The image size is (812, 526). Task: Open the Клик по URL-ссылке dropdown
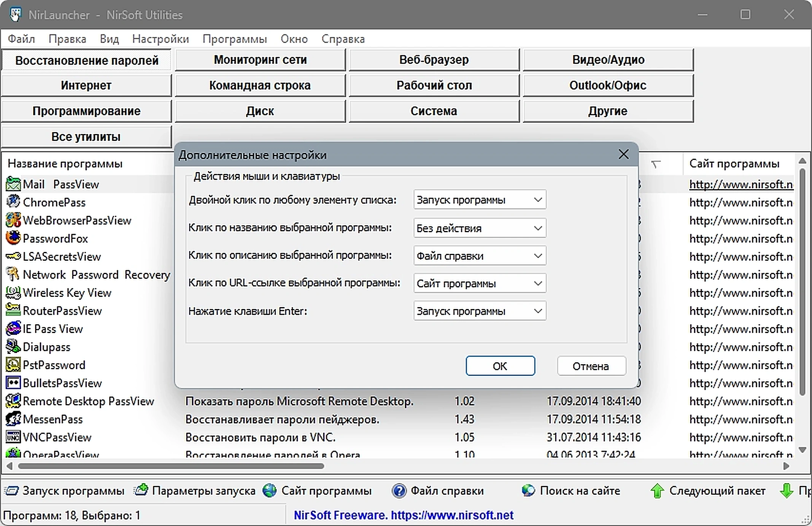point(480,283)
